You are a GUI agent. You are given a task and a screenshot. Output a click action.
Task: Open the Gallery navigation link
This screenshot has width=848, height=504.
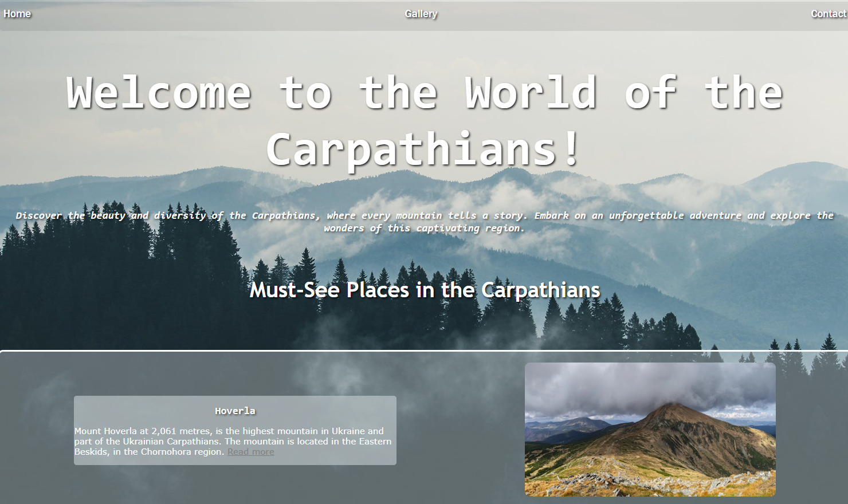point(421,14)
